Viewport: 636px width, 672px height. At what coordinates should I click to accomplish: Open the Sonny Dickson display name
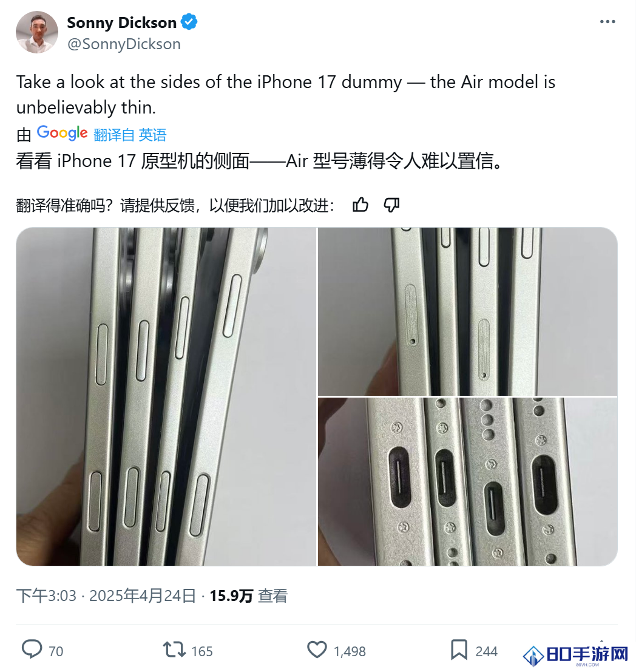pos(122,22)
